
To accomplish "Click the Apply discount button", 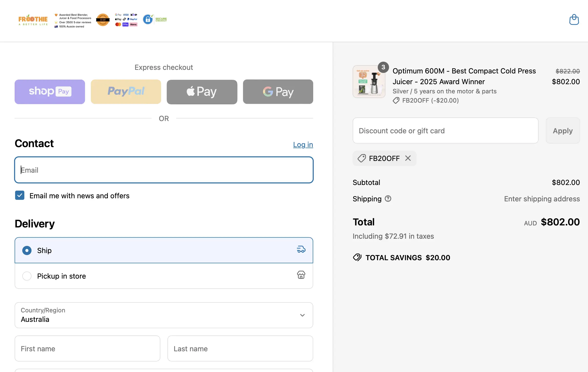I will pyautogui.click(x=563, y=130).
